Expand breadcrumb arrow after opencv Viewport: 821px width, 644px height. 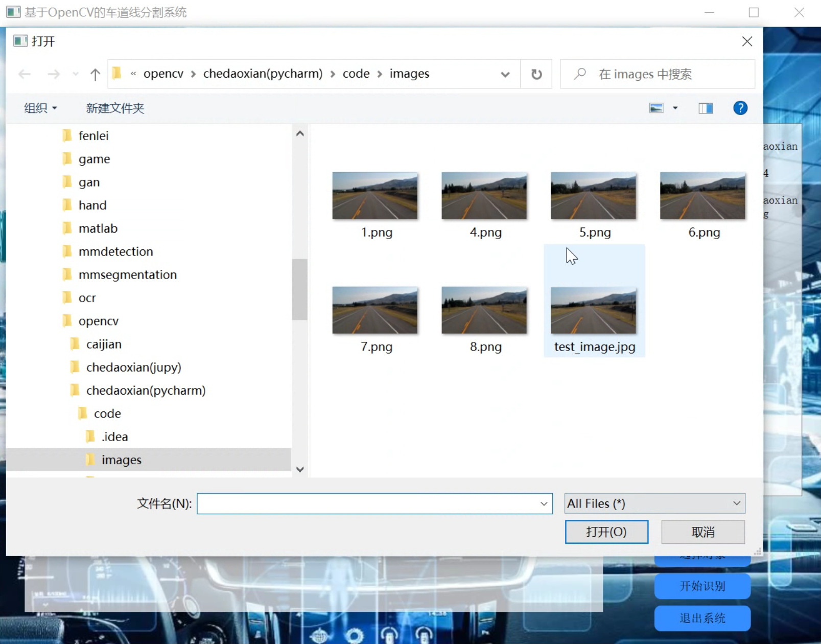194,74
